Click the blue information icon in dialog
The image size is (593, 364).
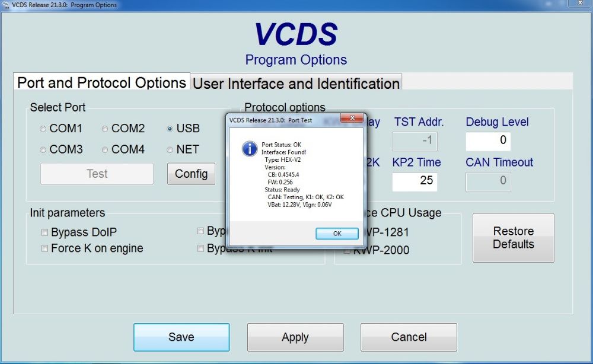(250, 149)
